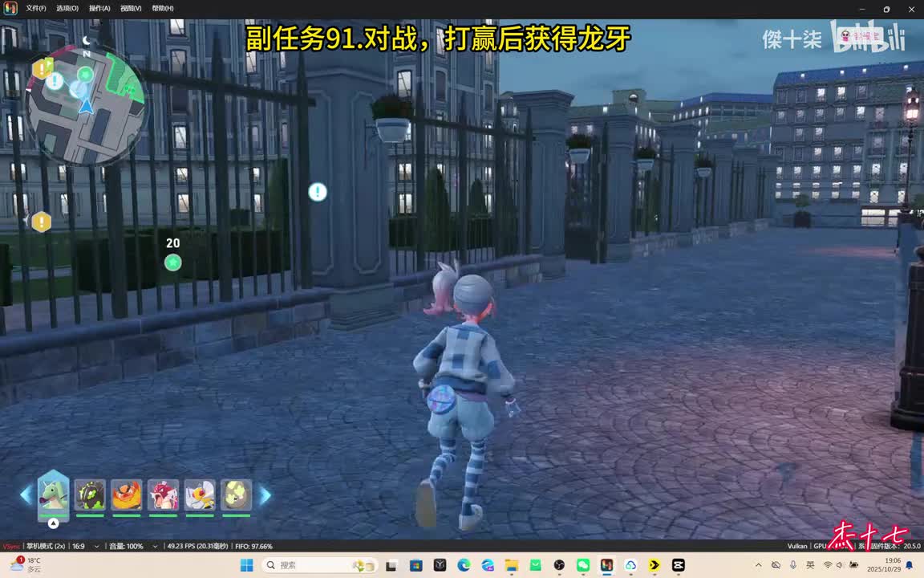Open the 帮助(H) menu
924x578 pixels.
click(163, 8)
